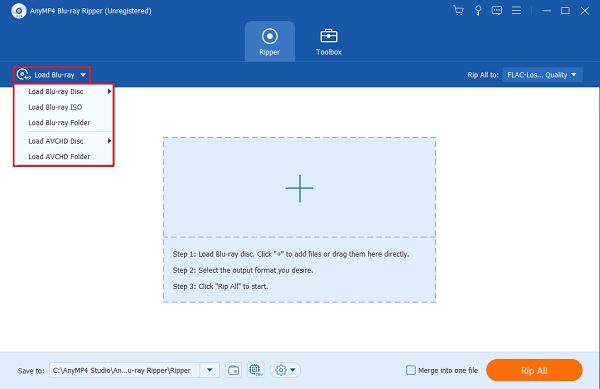Open the hamburger menu icon
Screen dimensions: 600x389
(x=516, y=10)
